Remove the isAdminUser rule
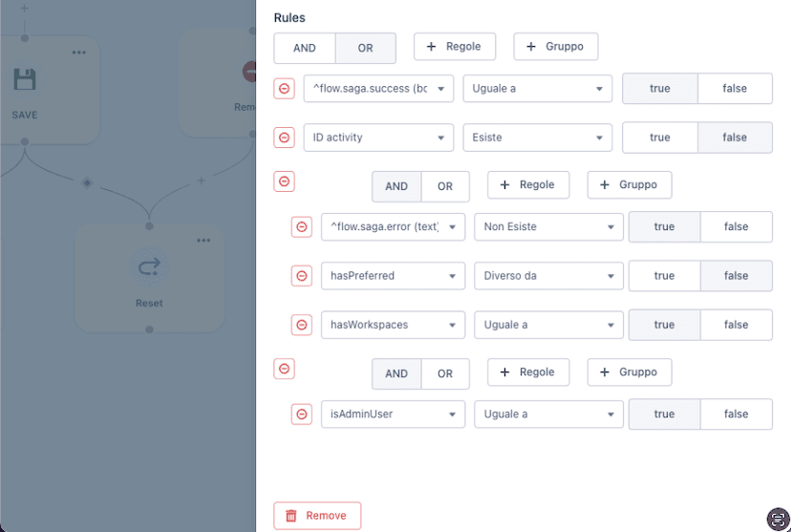Image resolution: width=791 pixels, height=532 pixels. [302, 414]
